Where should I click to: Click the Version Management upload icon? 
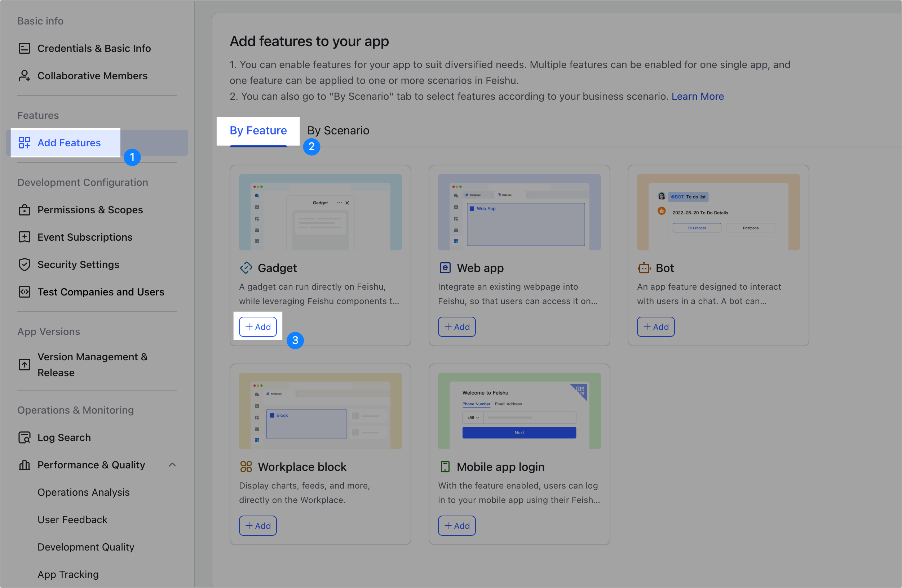[x=24, y=365]
